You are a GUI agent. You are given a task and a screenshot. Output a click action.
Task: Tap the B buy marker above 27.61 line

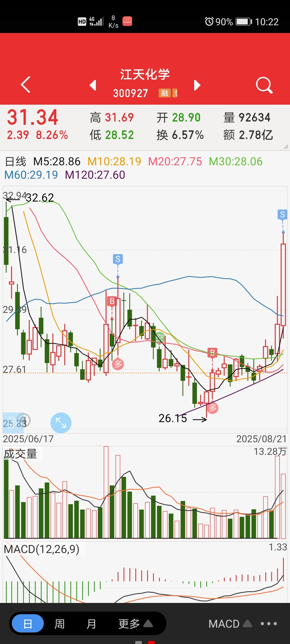pyautogui.click(x=212, y=352)
